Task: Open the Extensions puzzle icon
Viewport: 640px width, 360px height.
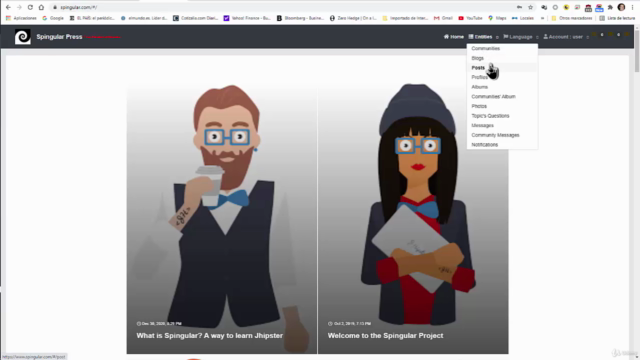Action: pyautogui.click(x=610, y=7)
